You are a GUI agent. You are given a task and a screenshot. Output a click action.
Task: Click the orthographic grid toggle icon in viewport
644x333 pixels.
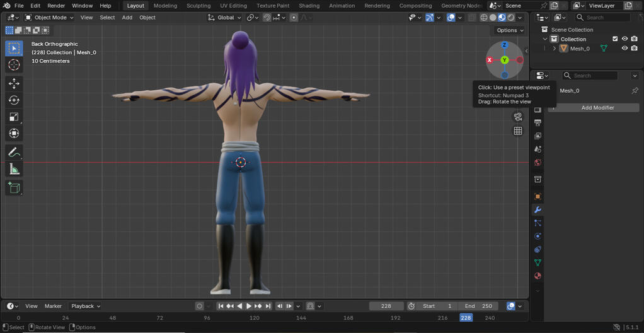click(518, 131)
